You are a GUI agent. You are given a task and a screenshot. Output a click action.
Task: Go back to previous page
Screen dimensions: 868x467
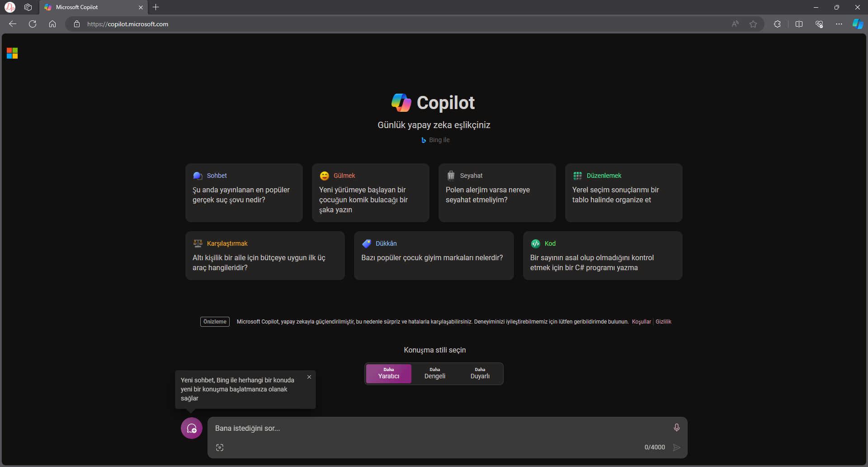13,24
